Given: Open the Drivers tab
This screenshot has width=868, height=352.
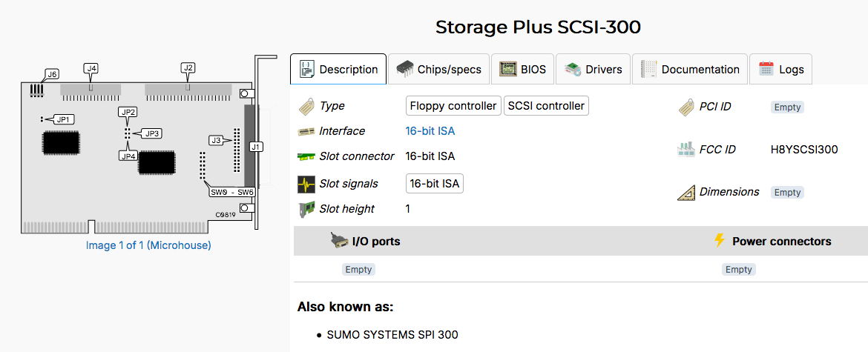Looking at the screenshot, I should [594, 70].
